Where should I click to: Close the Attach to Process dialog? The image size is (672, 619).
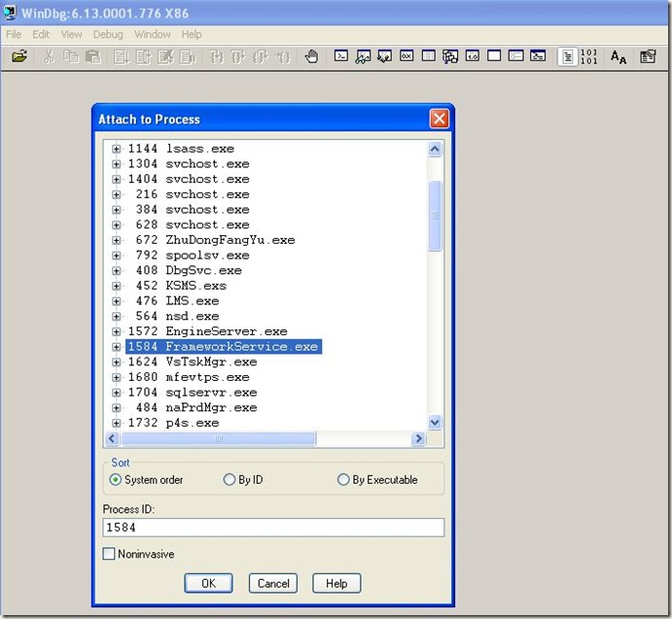tap(440, 119)
